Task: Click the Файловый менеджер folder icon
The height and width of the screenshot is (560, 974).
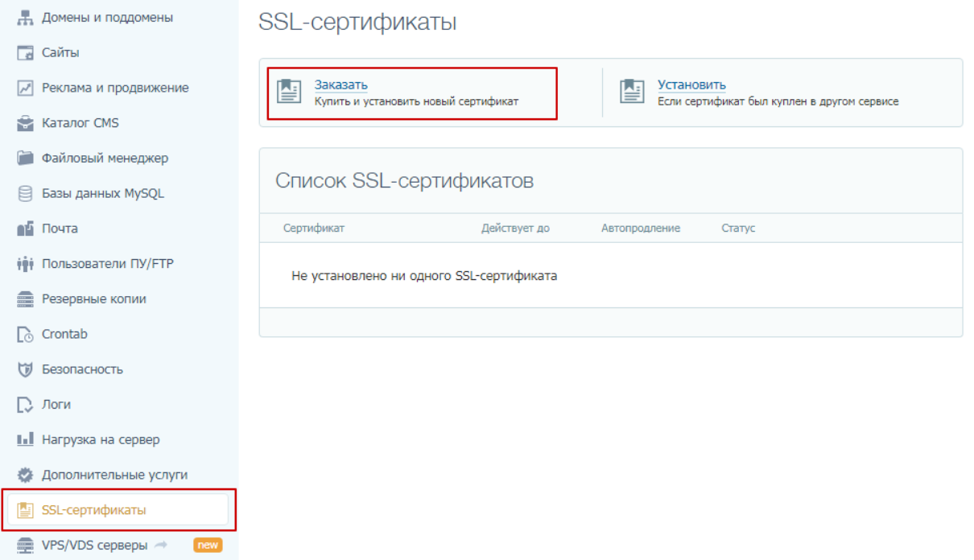Action: pyautogui.click(x=24, y=158)
